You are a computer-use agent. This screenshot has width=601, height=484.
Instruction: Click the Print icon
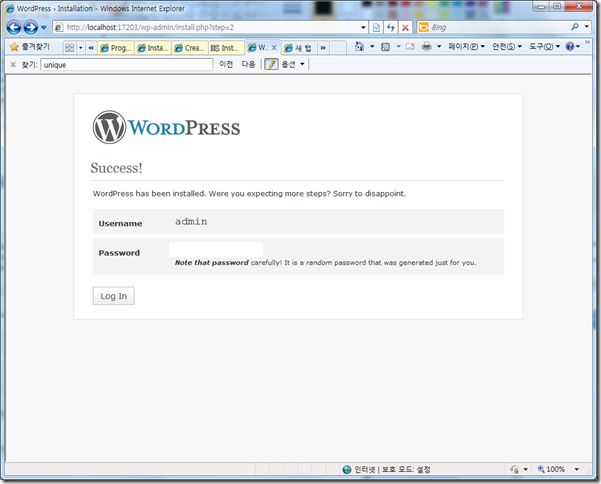click(426, 47)
